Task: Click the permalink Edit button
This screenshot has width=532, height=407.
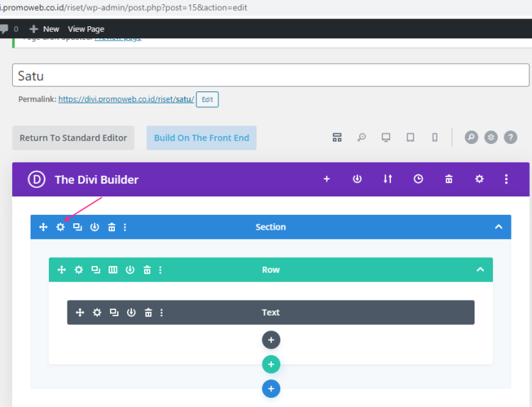Action: [x=207, y=99]
